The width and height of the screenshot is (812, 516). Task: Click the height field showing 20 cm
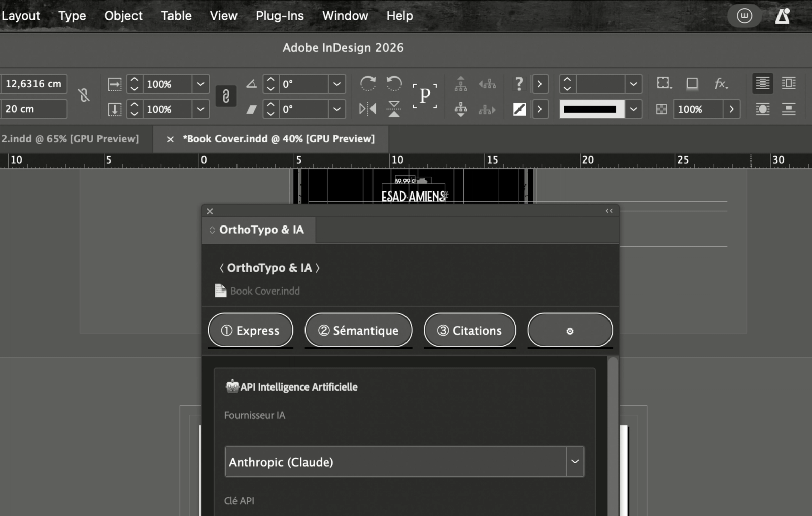33,109
